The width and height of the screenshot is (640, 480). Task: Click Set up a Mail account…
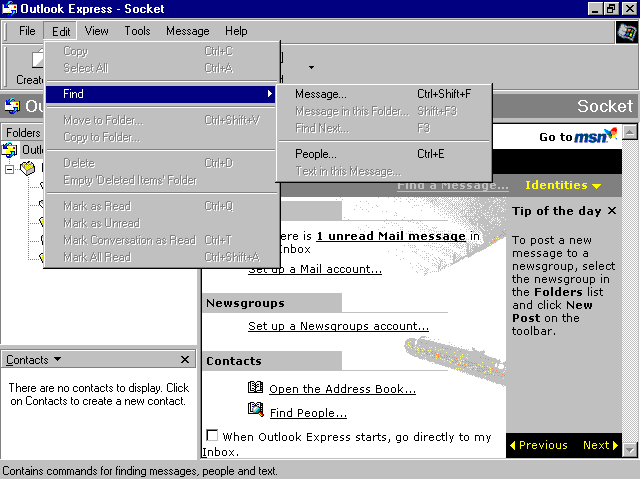pos(315,270)
